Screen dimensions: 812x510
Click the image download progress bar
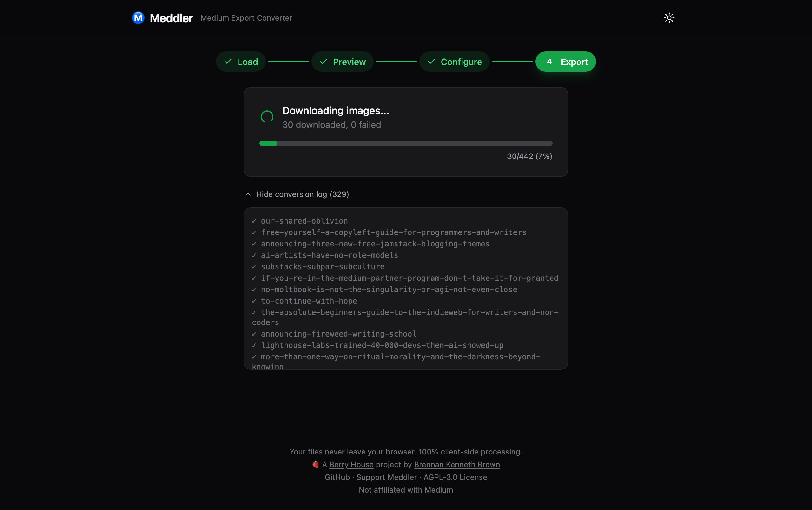pyautogui.click(x=406, y=143)
